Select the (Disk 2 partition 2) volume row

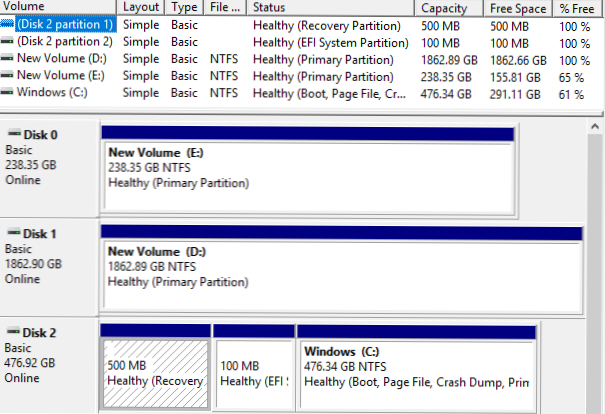click(301, 42)
